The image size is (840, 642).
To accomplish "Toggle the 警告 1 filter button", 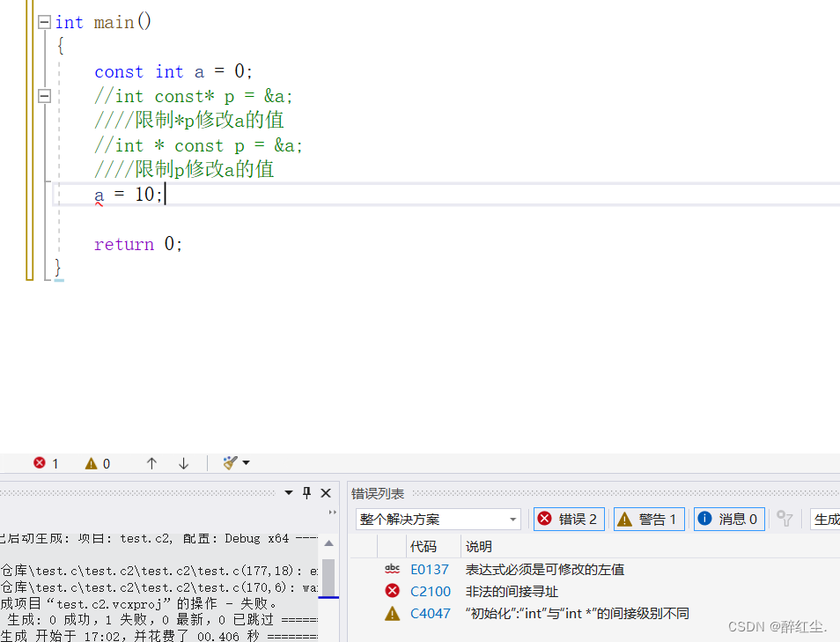I will pos(649,519).
